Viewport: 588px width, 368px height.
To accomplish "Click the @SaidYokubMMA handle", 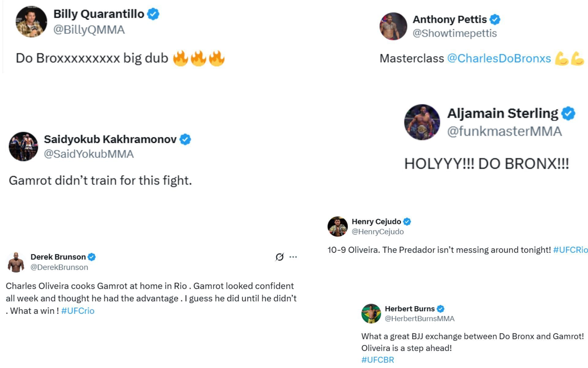I will coord(89,154).
